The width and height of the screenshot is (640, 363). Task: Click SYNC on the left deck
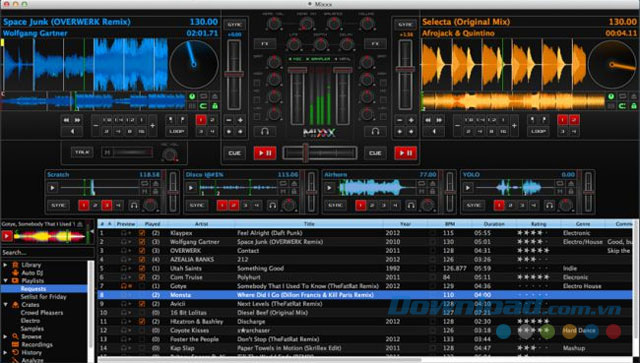(234, 24)
